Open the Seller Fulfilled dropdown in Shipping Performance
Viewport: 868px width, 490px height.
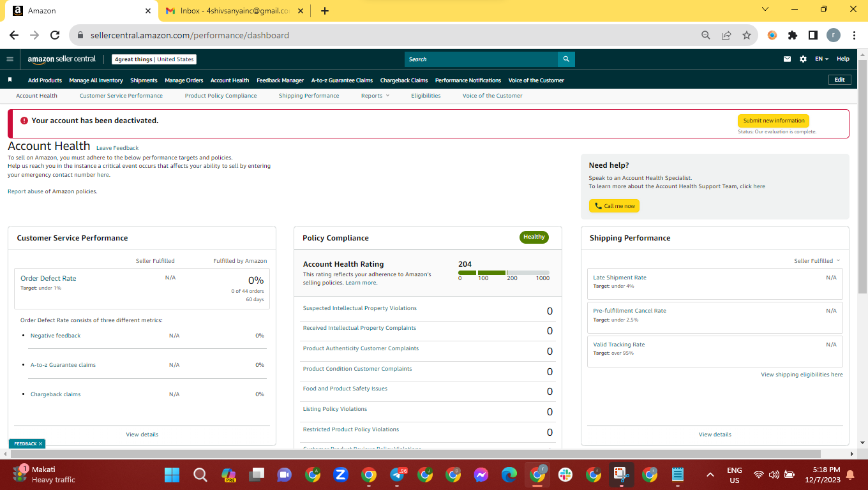click(x=817, y=260)
